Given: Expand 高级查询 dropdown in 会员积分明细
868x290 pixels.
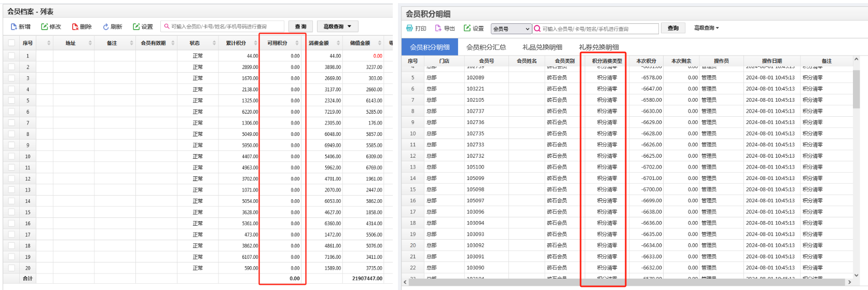Looking at the screenshot, I should pos(706,28).
